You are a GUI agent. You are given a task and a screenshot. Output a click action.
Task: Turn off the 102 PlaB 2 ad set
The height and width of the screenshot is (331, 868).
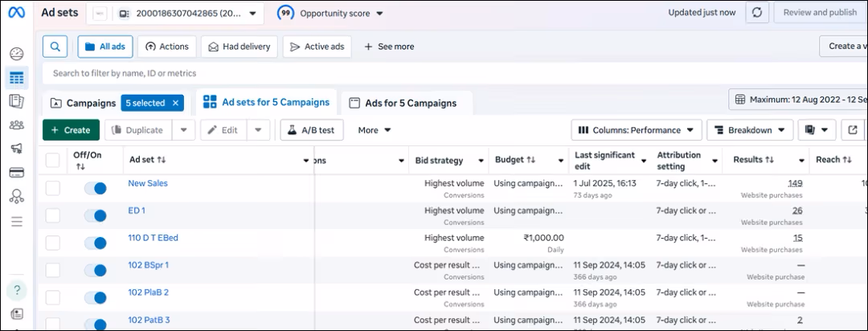click(x=95, y=298)
